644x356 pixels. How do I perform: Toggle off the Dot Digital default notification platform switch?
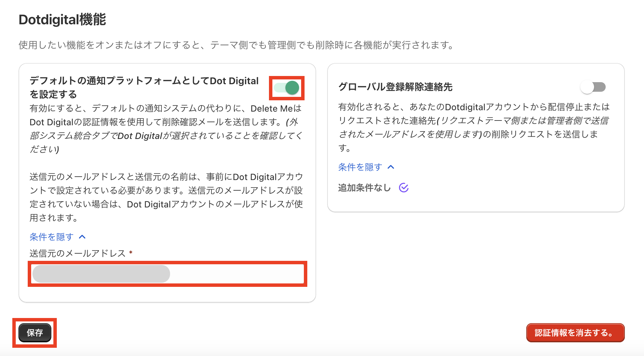[287, 88]
